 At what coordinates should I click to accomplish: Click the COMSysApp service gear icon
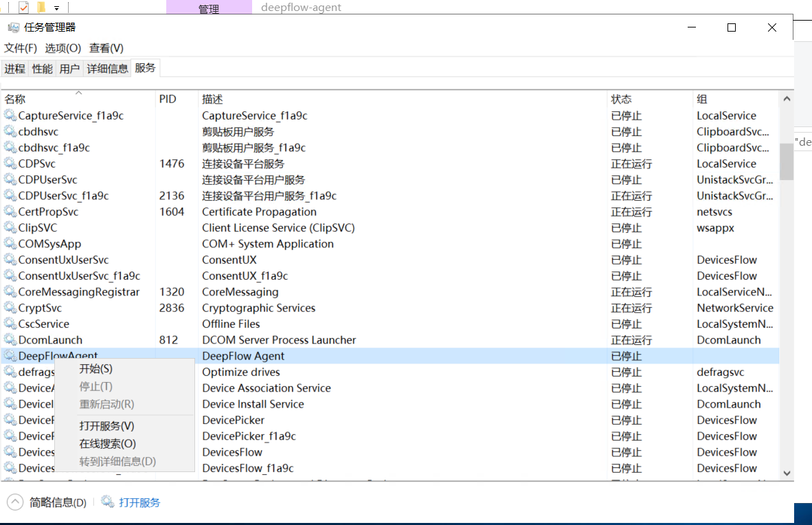10,244
